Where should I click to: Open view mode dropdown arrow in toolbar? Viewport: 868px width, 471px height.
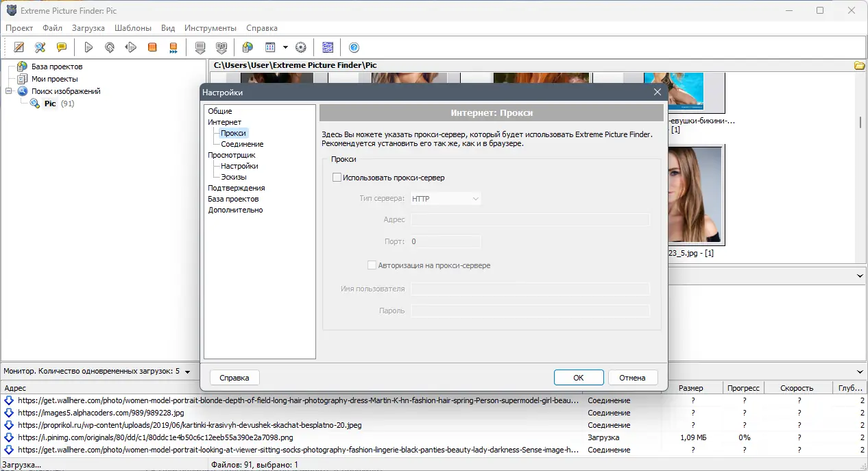(x=285, y=47)
